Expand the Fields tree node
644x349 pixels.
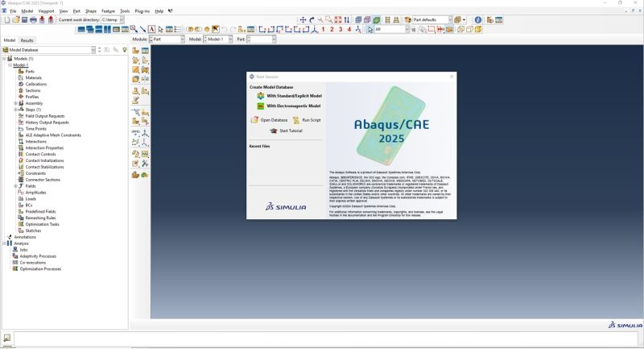point(15,186)
